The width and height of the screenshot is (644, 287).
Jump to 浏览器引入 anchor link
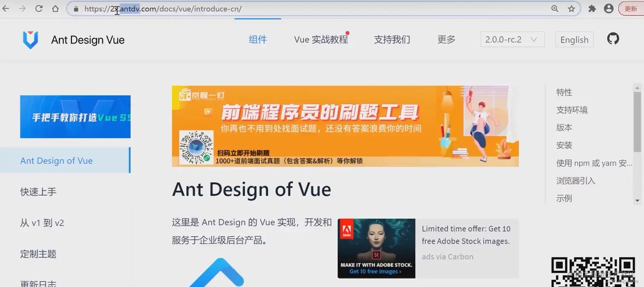pyautogui.click(x=576, y=181)
